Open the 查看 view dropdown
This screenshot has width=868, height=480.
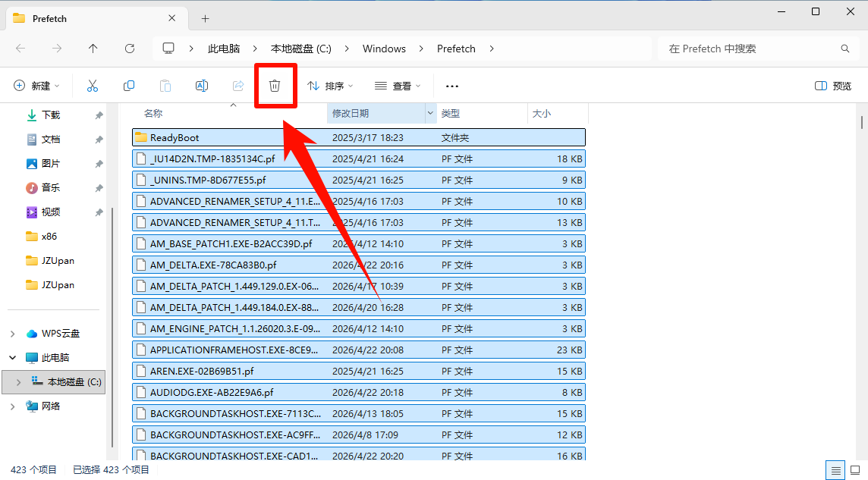(398, 86)
